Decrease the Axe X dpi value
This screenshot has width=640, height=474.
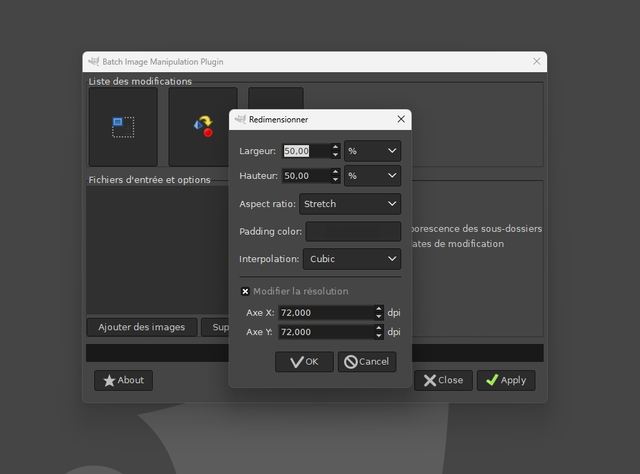379,316
